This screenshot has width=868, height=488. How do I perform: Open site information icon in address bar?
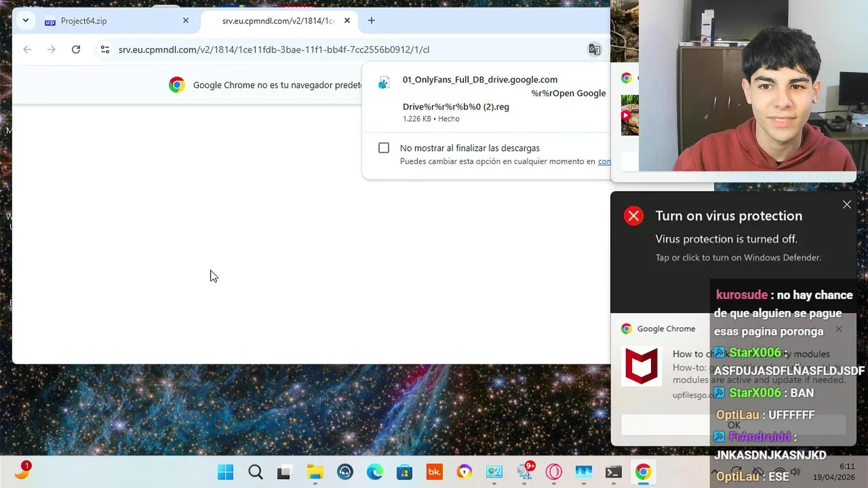pos(104,49)
